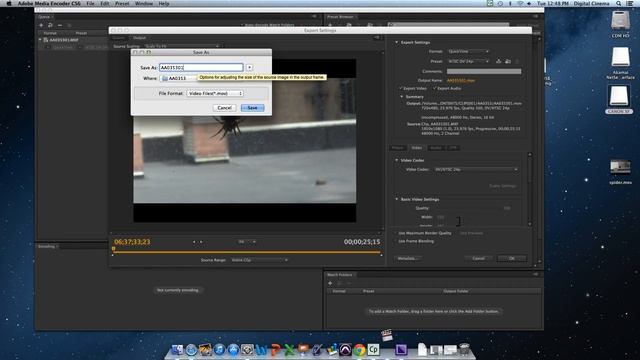
Task: Open File menu
Action: click(x=90, y=3)
